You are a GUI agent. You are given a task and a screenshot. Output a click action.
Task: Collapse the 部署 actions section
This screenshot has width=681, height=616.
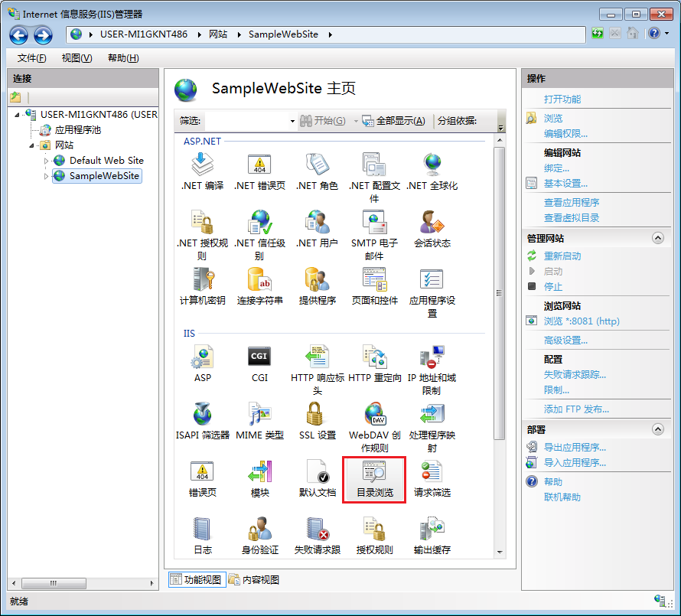point(658,429)
